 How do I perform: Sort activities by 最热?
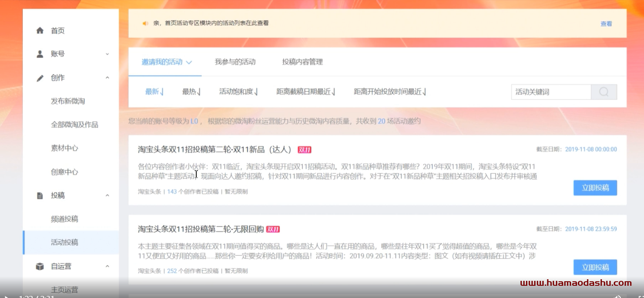[191, 92]
